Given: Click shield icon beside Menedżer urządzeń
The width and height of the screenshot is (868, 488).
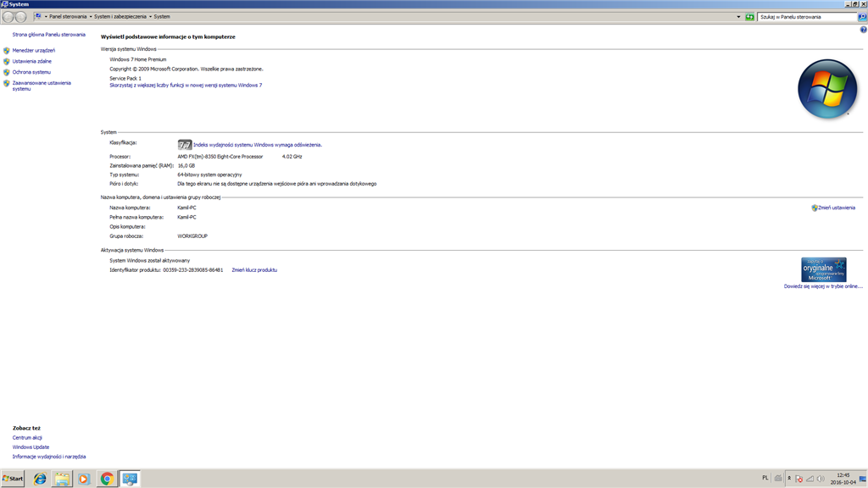Looking at the screenshot, I should (x=7, y=50).
